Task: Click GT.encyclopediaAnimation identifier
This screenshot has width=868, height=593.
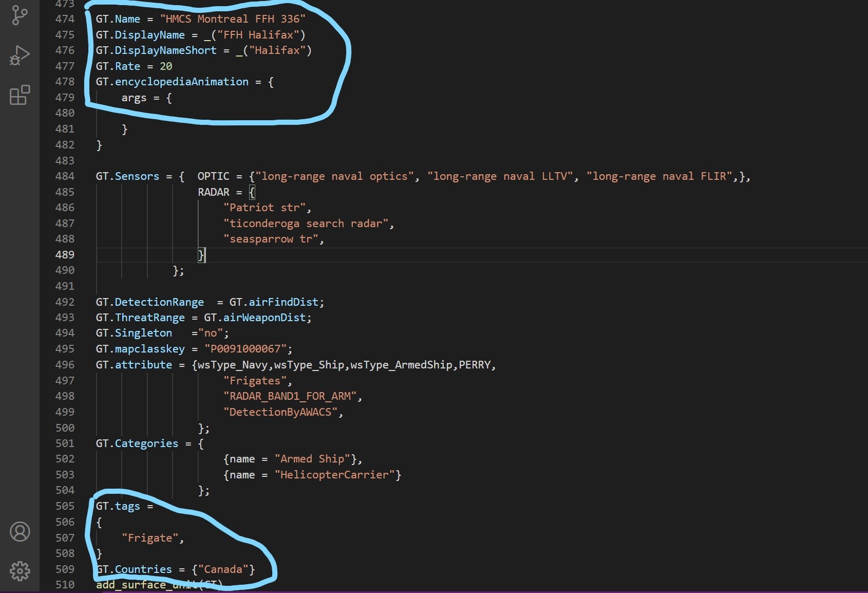Action: coord(172,82)
